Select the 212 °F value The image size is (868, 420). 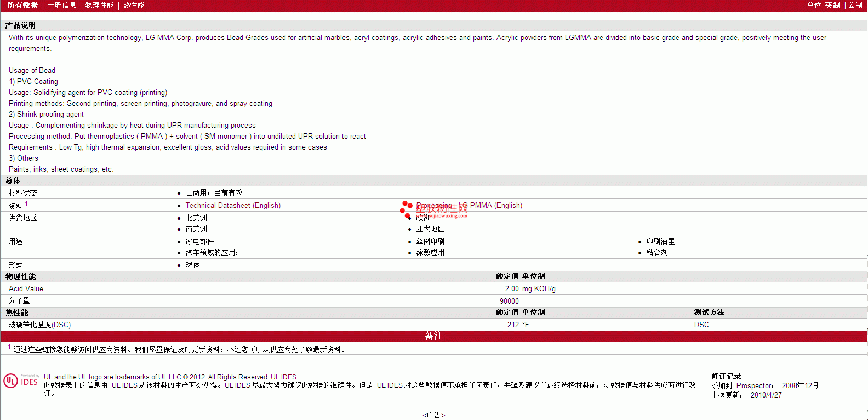pyautogui.click(x=518, y=325)
